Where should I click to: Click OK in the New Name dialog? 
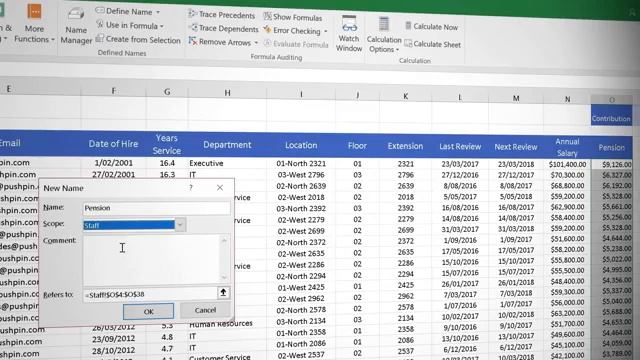coord(149,311)
